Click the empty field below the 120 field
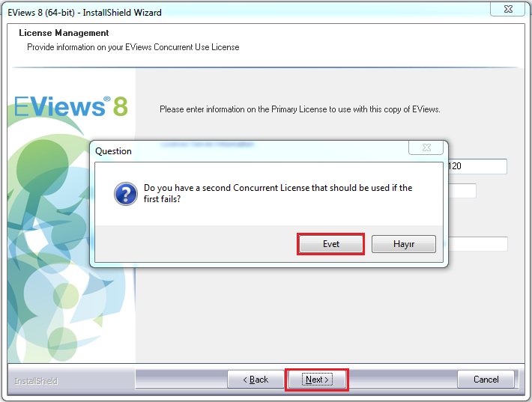The width and height of the screenshot is (532, 402). [462, 191]
